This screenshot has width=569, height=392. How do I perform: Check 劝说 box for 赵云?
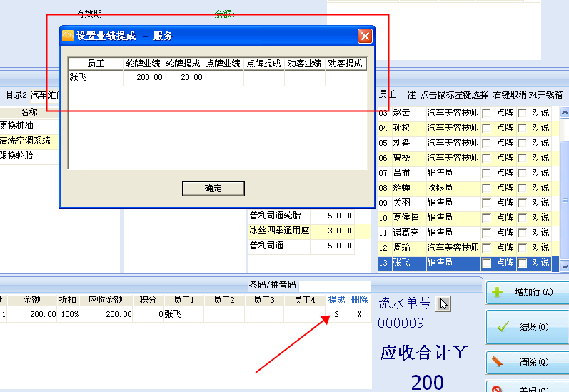(522, 113)
